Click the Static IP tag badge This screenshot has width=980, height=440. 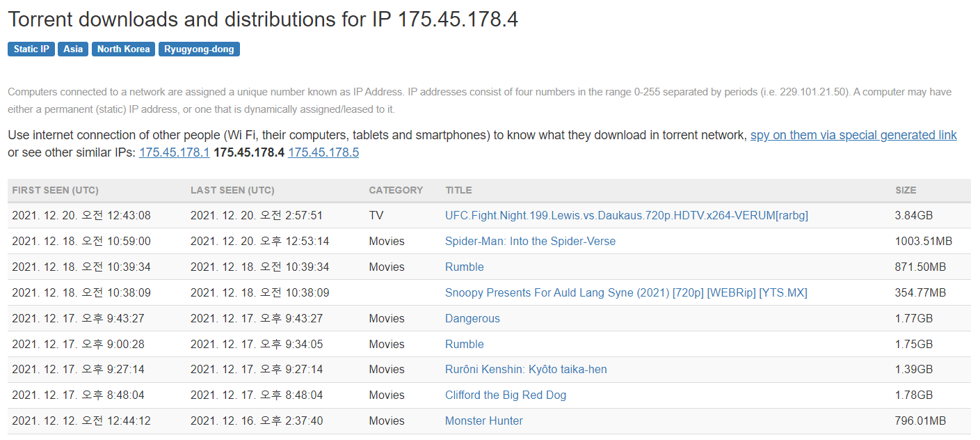tap(31, 49)
